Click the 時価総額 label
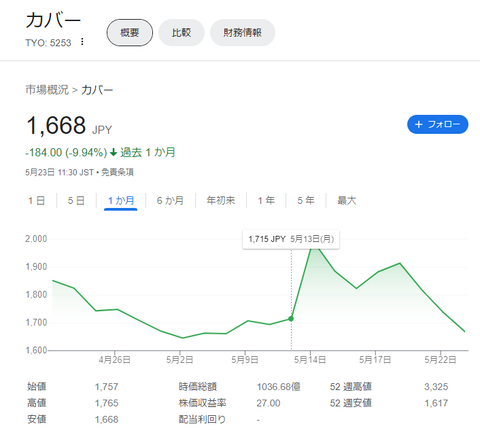480x439 pixels. tap(198, 387)
